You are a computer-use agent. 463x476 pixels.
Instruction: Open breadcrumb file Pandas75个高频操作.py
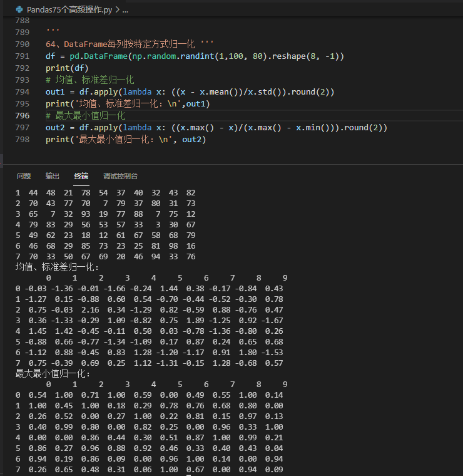click(x=69, y=10)
